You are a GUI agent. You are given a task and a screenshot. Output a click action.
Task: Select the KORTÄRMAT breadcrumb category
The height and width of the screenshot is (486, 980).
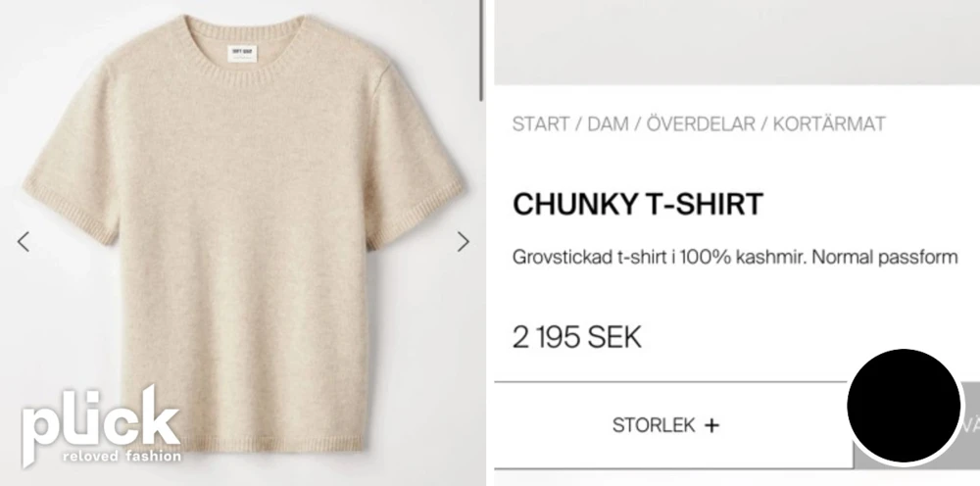[829, 123]
